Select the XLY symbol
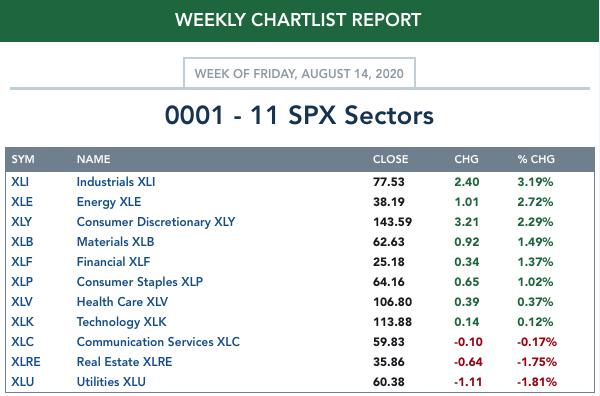The height and width of the screenshot is (396, 600). tap(21, 222)
